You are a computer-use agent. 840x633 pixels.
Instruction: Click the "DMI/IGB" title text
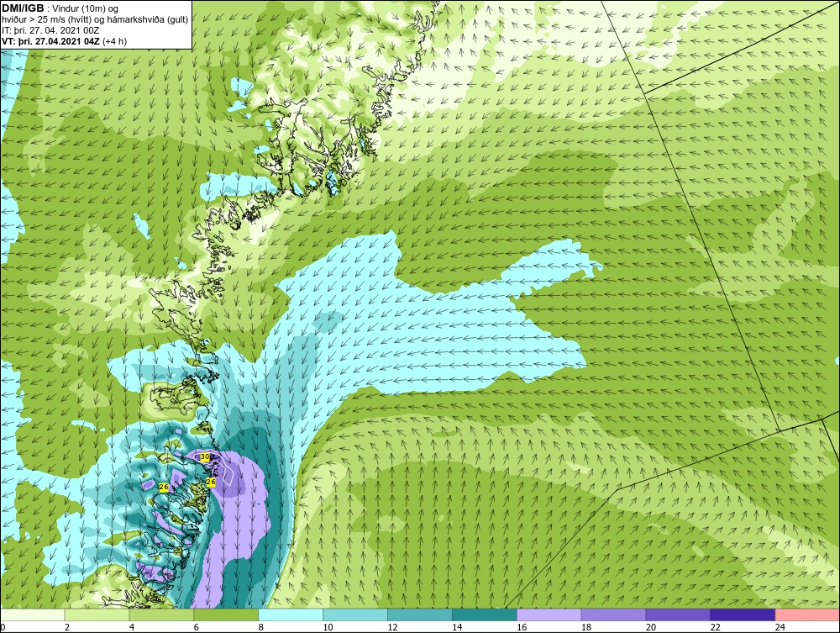pos(23,8)
